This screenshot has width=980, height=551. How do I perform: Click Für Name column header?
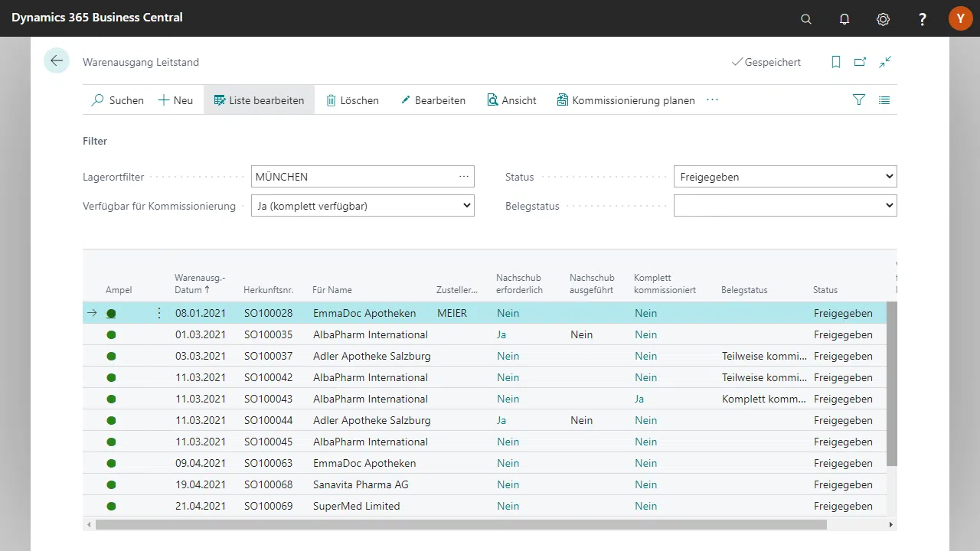click(x=332, y=290)
